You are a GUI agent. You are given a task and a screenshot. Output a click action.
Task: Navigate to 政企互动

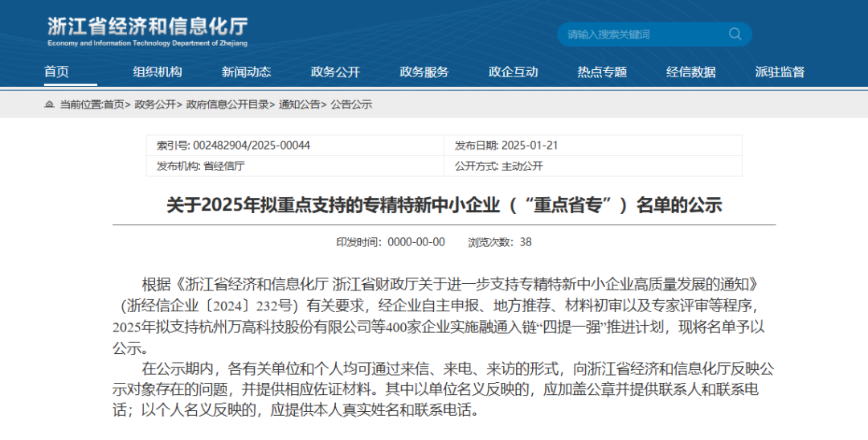coord(513,72)
